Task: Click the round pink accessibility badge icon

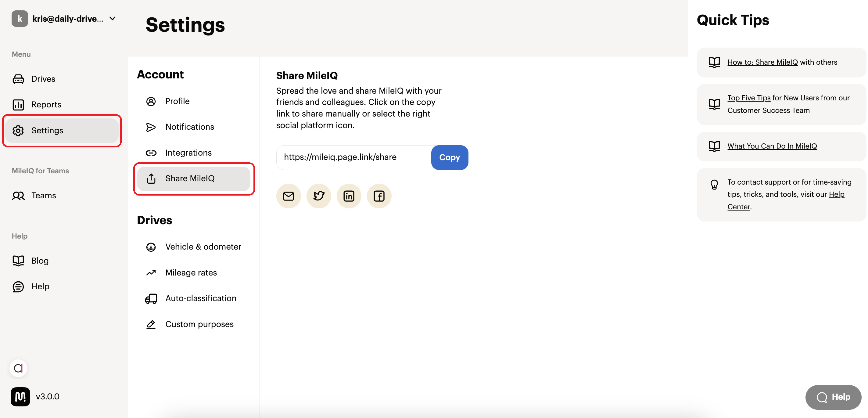Action: 18,368
